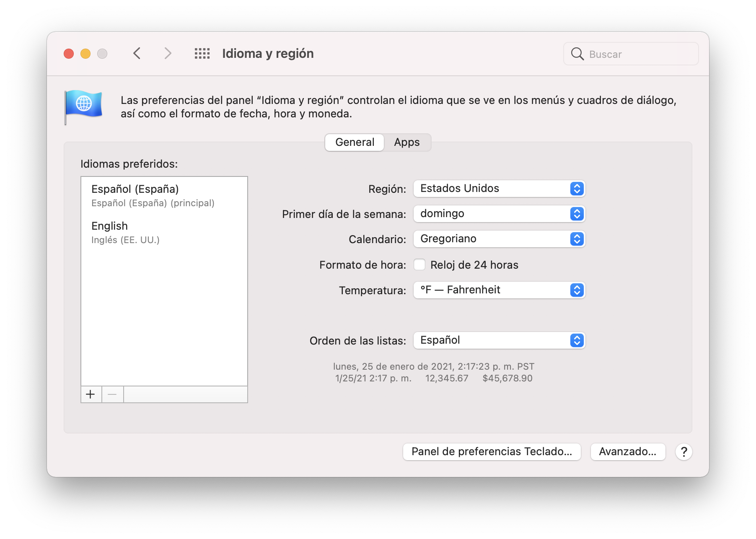Click the Idioma y región window title

(x=268, y=54)
